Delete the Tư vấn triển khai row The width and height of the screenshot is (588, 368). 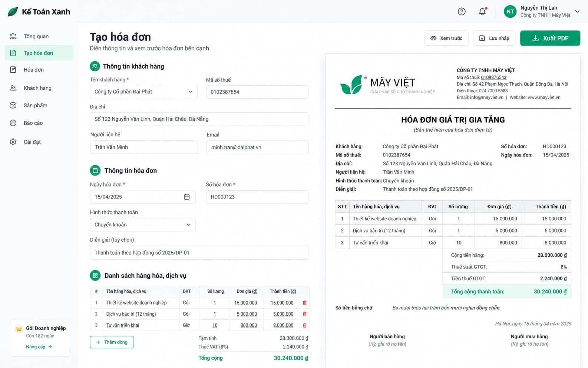coord(305,325)
